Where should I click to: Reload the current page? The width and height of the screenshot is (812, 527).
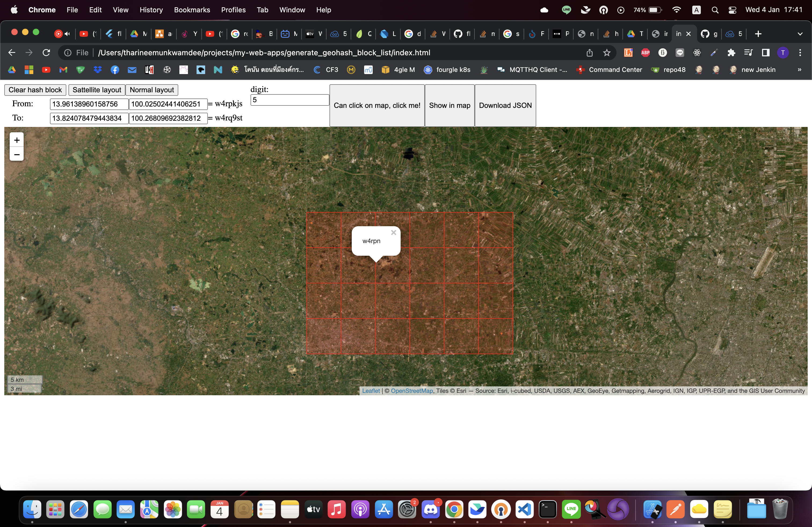tap(46, 53)
